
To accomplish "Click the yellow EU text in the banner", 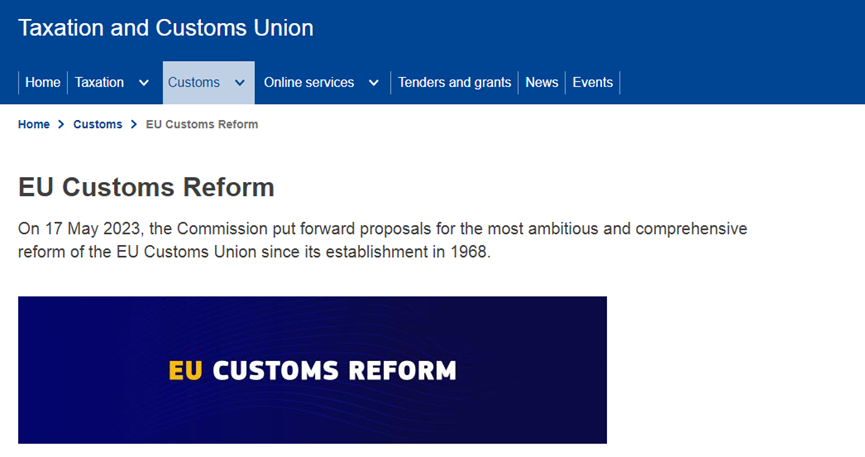I will [186, 371].
